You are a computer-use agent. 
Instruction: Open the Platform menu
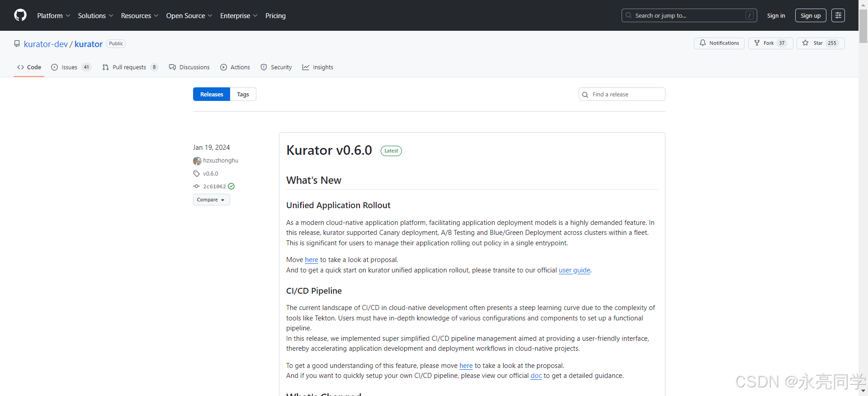coord(54,15)
